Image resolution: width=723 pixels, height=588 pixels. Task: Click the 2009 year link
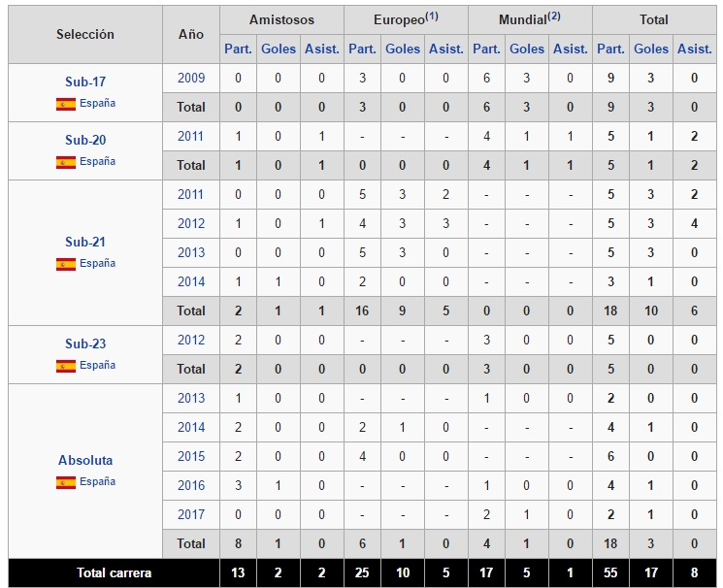tap(191, 78)
